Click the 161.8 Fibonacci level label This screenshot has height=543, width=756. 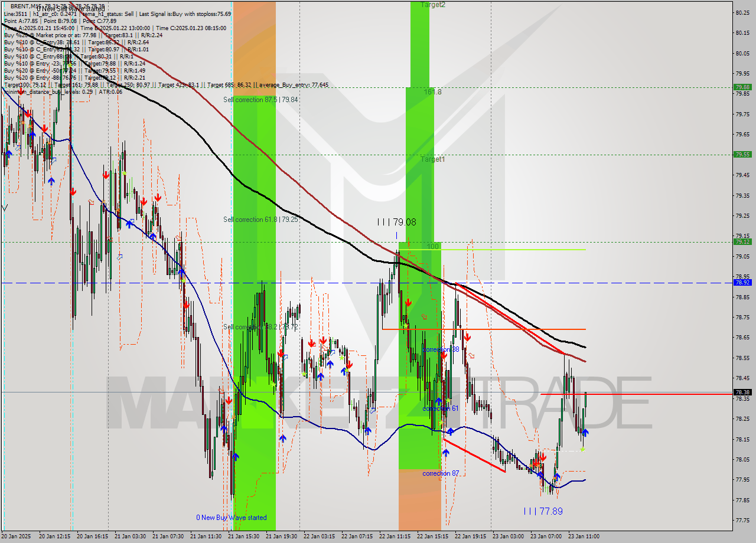point(432,92)
